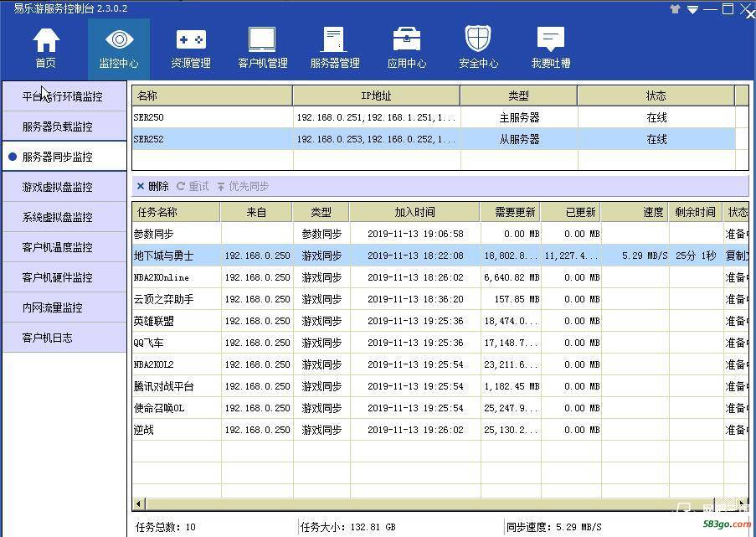Open 平台运行环境监控 in sidebar
The image size is (756, 537).
tap(64, 96)
